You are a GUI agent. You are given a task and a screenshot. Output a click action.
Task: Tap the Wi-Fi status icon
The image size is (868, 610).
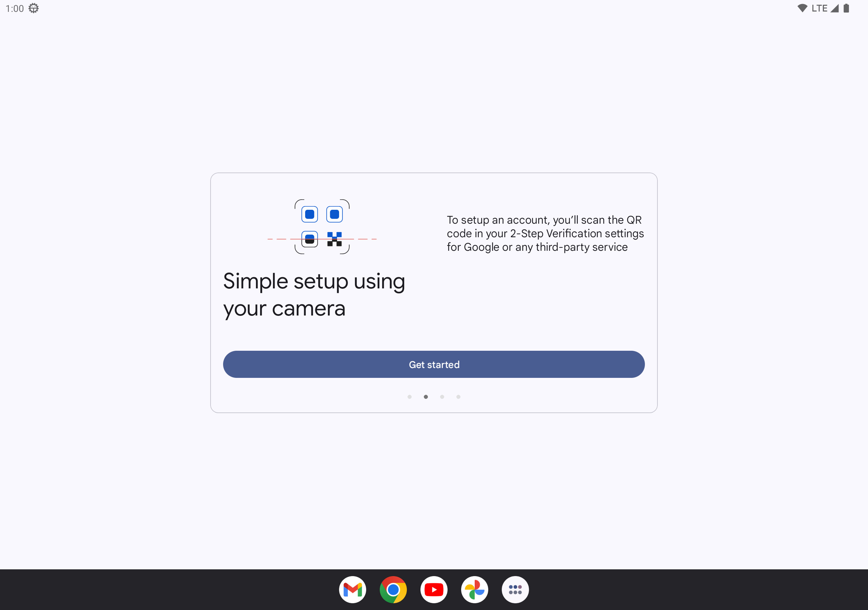[x=802, y=8]
